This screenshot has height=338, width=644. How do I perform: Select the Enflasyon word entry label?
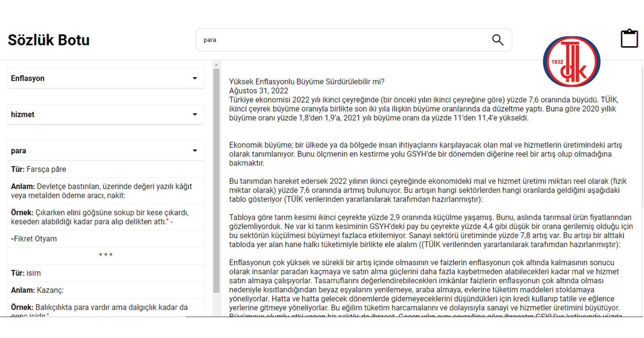pyautogui.click(x=28, y=78)
